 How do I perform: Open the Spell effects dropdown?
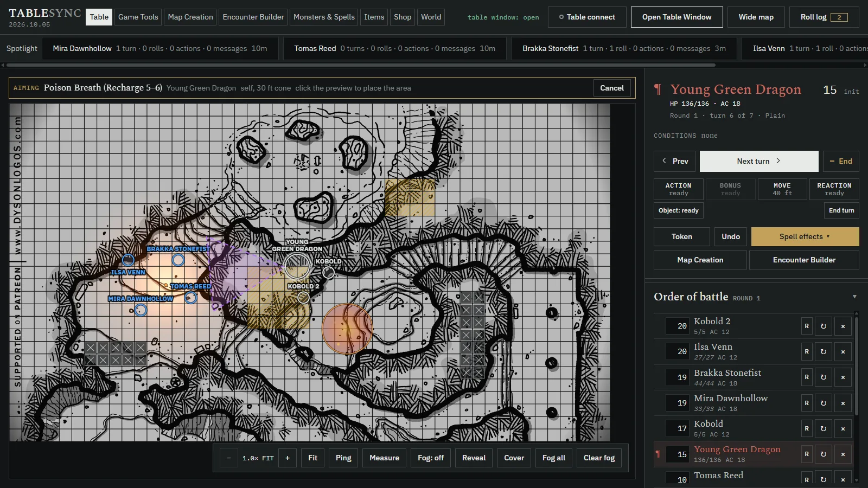click(x=805, y=236)
